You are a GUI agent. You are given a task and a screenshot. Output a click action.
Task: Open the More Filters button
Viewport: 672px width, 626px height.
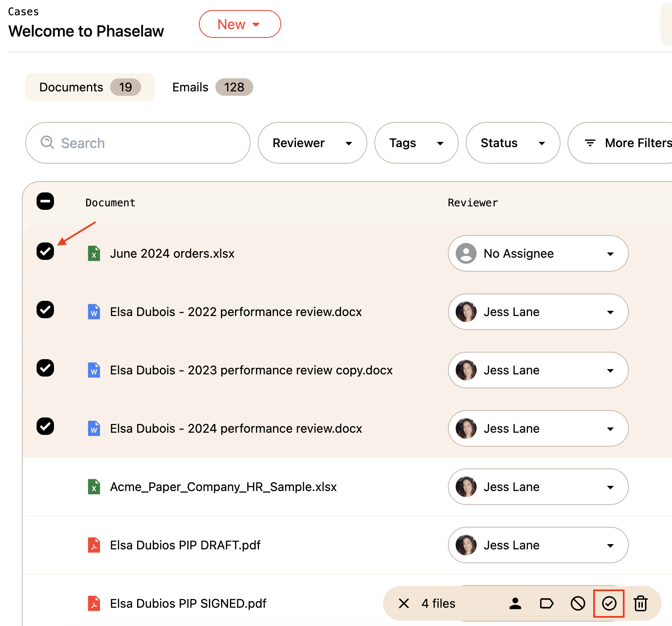pyautogui.click(x=620, y=143)
